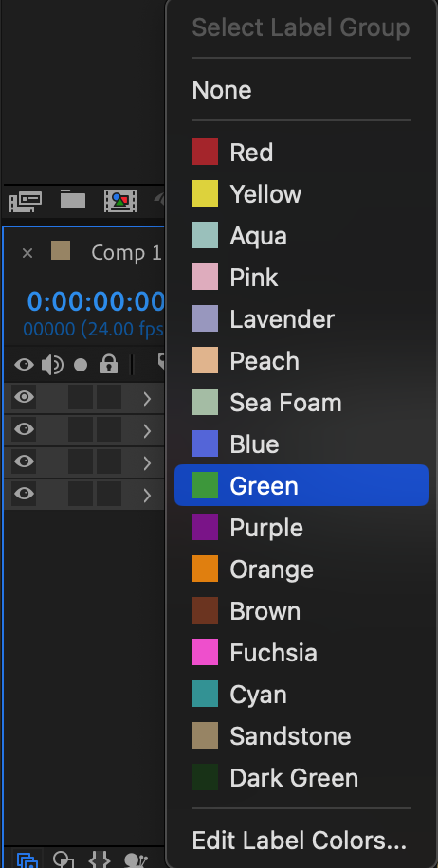The height and width of the screenshot is (868, 438).
Task: Expand the second layer's disclosure arrow
Action: (x=147, y=430)
